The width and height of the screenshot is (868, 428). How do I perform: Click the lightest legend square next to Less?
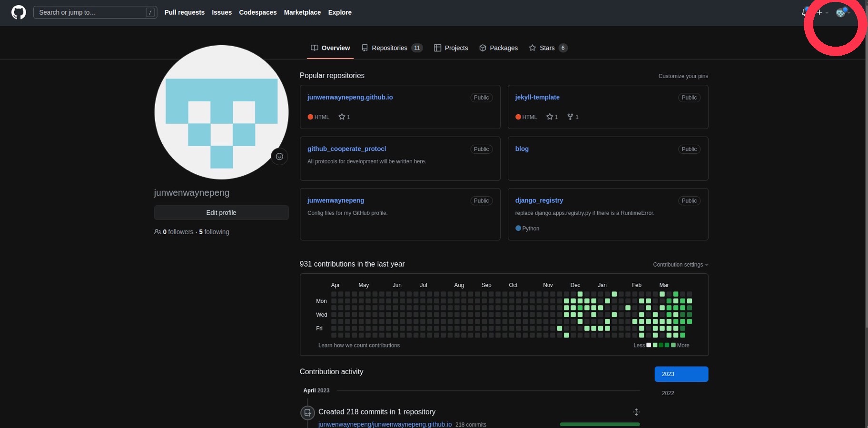[649, 345]
